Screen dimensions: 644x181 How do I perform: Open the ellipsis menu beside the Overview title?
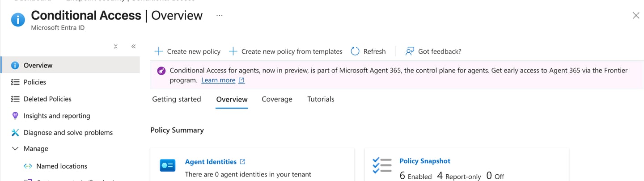[x=219, y=15]
